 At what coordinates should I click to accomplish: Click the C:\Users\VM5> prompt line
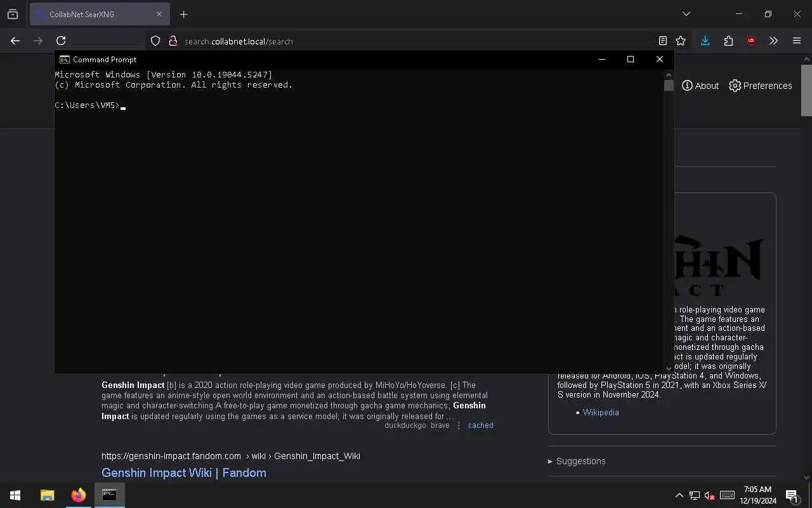(90, 105)
